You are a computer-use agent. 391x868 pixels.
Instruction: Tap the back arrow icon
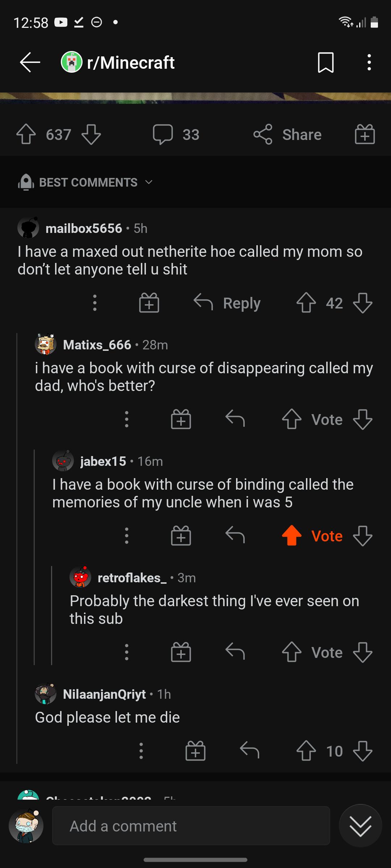tap(30, 62)
